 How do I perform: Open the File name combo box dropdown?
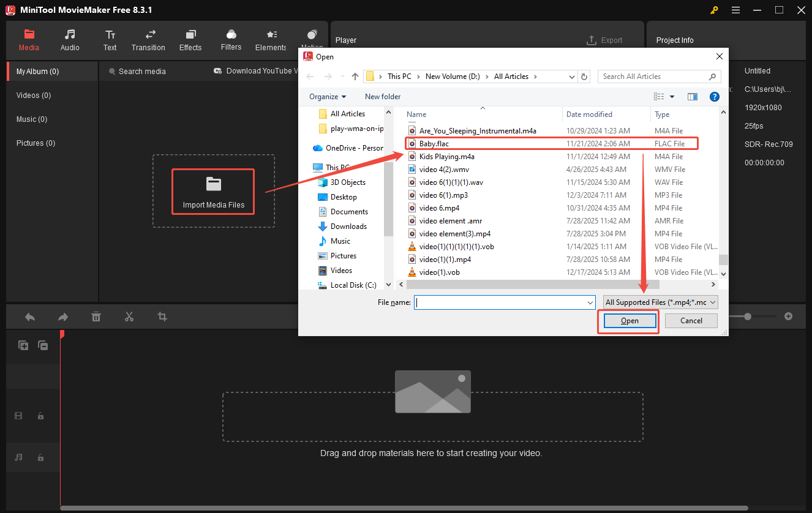[x=590, y=302]
